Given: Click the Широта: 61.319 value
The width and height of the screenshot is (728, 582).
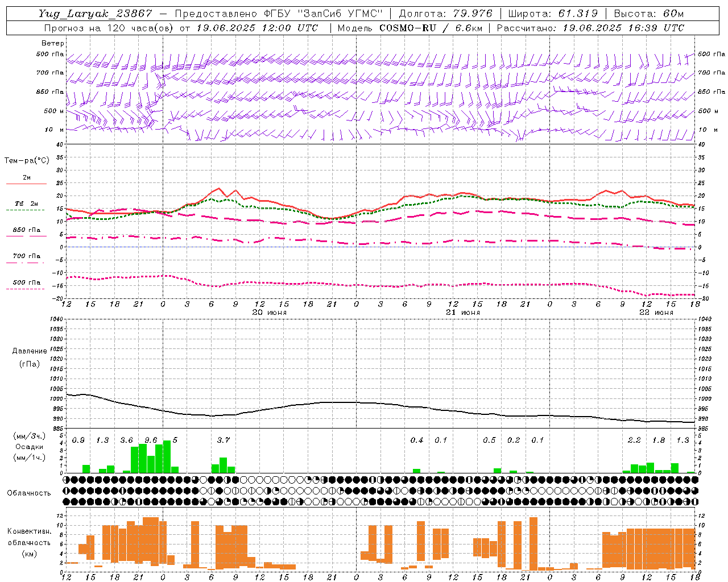Looking at the screenshot, I should pyautogui.click(x=553, y=14).
